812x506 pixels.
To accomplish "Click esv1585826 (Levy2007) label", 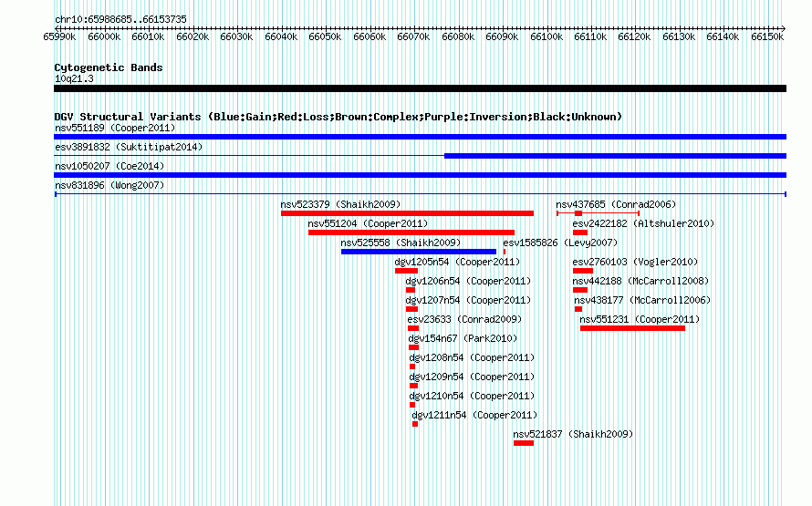I will coord(560,243).
